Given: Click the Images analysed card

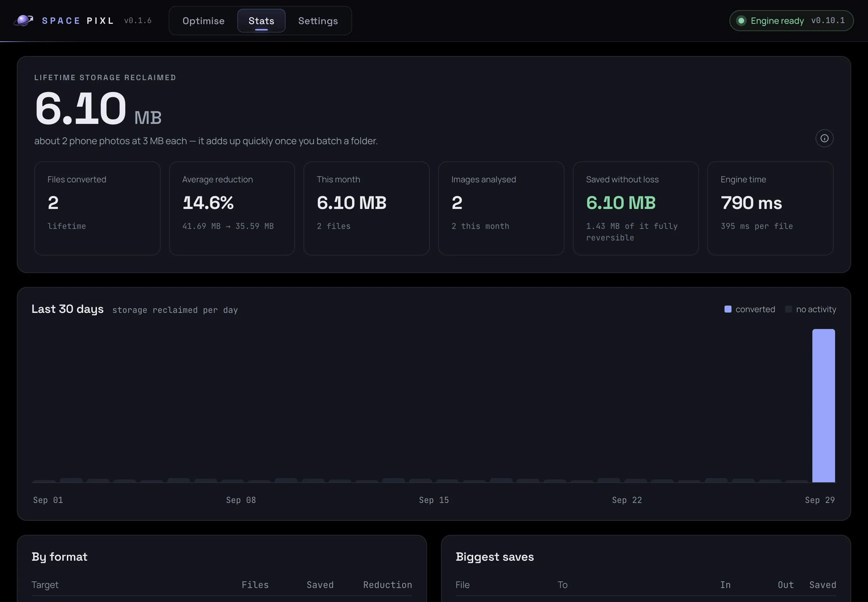Looking at the screenshot, I should point(501,209).
